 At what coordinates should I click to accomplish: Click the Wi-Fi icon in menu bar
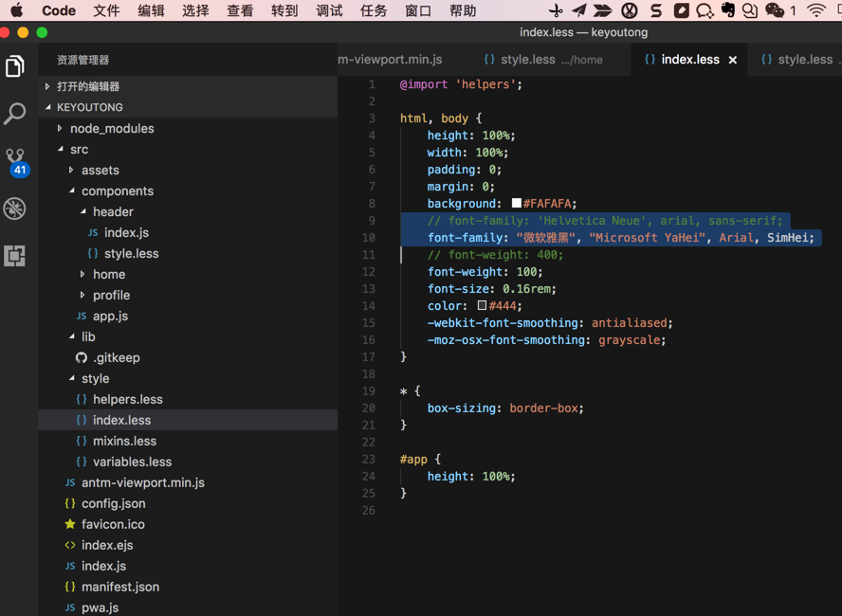click(815, 10)
